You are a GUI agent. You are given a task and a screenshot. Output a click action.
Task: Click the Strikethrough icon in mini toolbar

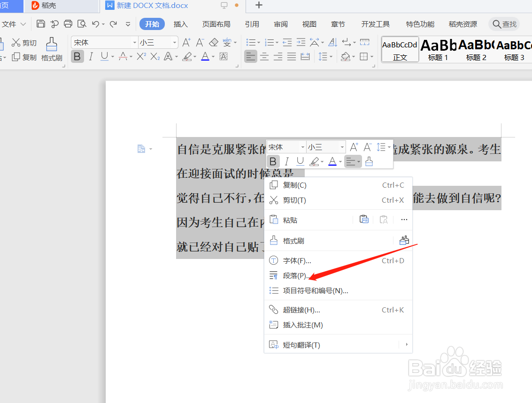[x=123, y=56]
